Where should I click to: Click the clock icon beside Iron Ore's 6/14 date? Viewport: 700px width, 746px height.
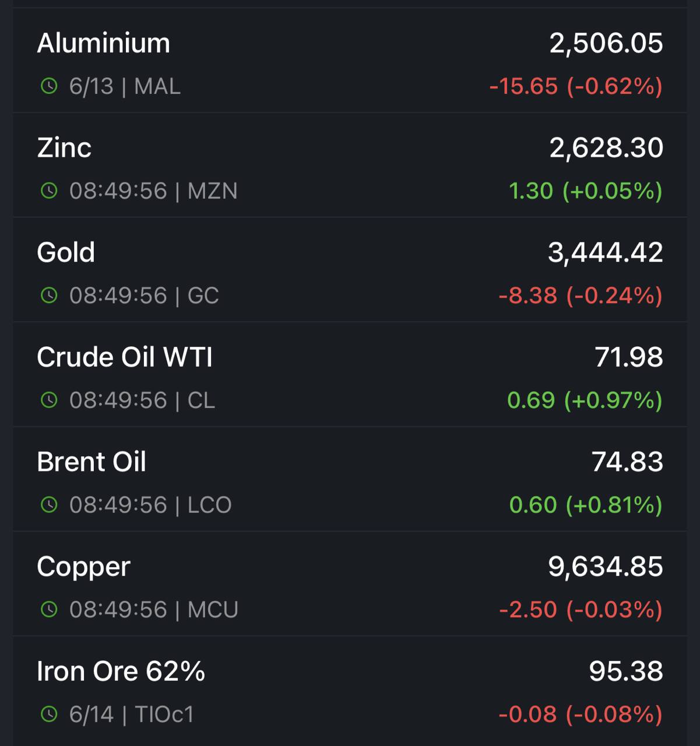click(x=49, y=714)
